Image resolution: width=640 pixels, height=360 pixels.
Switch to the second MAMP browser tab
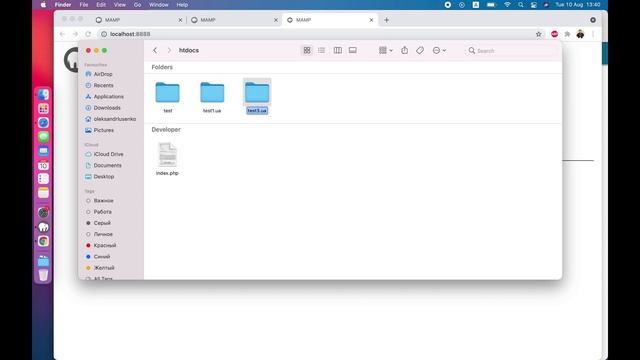click(233, 20)
